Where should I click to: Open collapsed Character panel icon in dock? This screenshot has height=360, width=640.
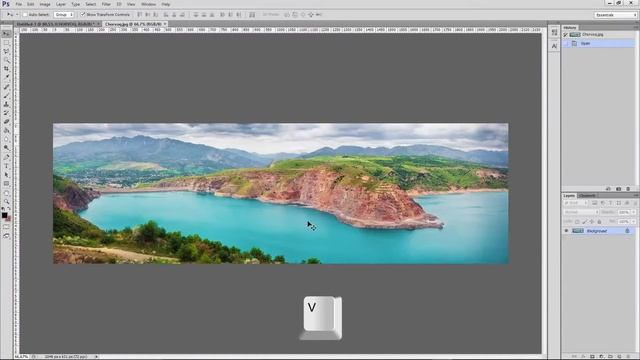pos(554,46)
